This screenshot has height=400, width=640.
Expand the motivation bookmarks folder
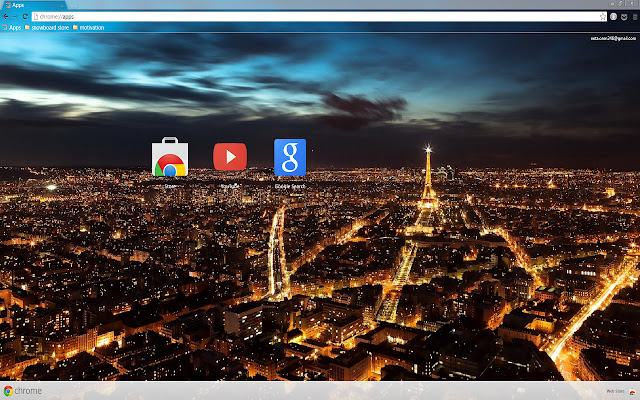(89, 28)
